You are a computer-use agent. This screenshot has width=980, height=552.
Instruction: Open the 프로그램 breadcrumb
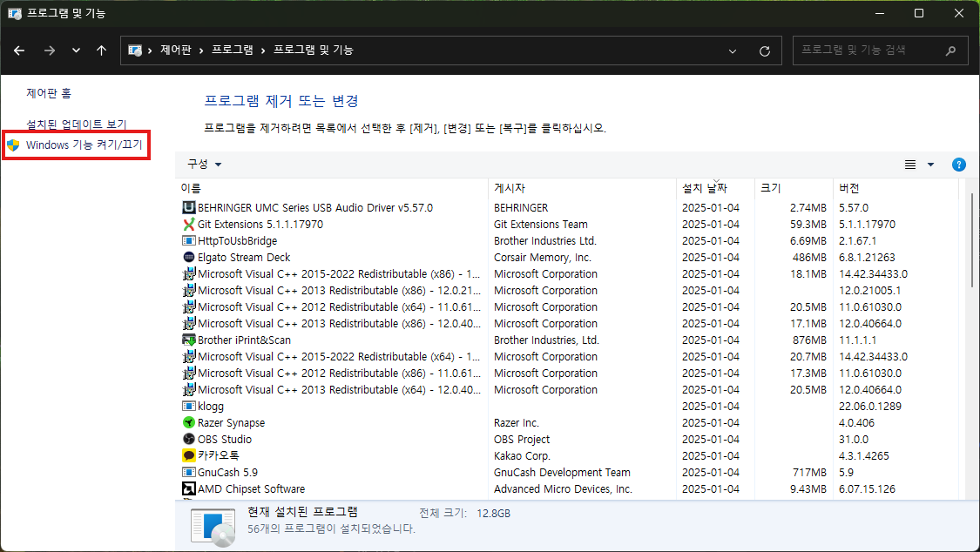pyautogui.click(x=232, y=50)
